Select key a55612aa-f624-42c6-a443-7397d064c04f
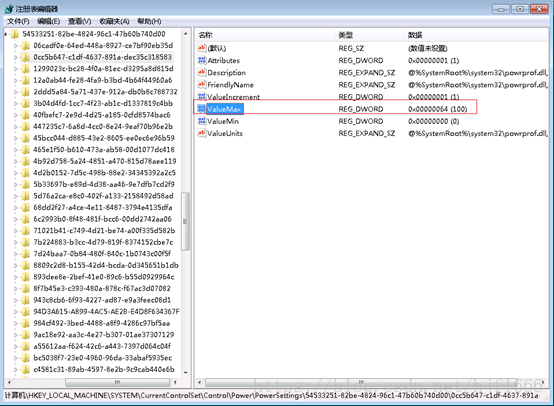Image resolution: width=554 pixels, height=406 pixels. click(x=102, y=346)
